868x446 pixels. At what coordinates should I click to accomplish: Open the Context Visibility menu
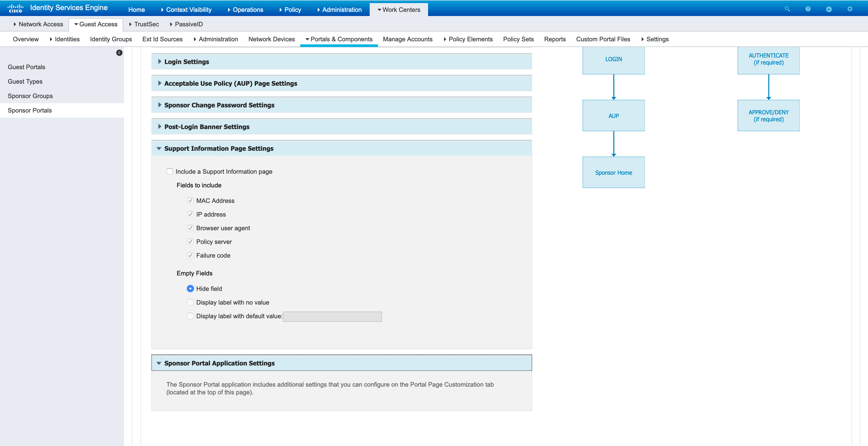pyautogui.click(x=186, y=10)
